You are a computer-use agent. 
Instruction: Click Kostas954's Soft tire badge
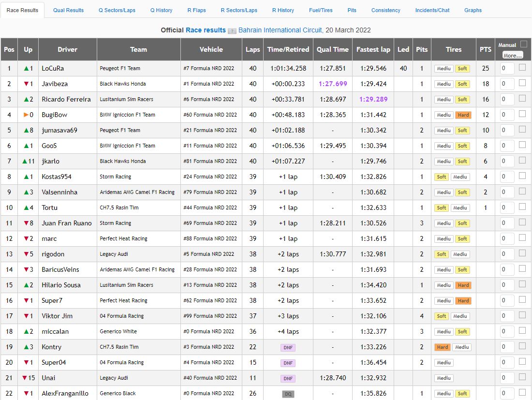[x=442, y=177]
